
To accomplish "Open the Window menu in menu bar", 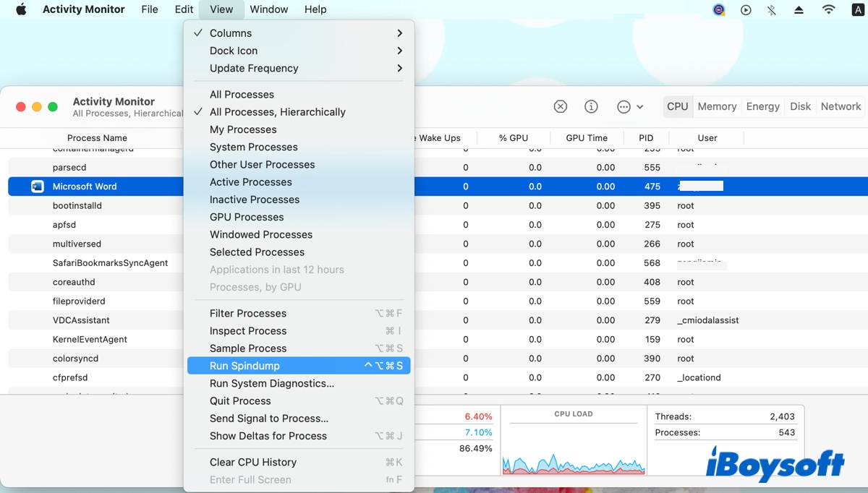I will 268,9.
